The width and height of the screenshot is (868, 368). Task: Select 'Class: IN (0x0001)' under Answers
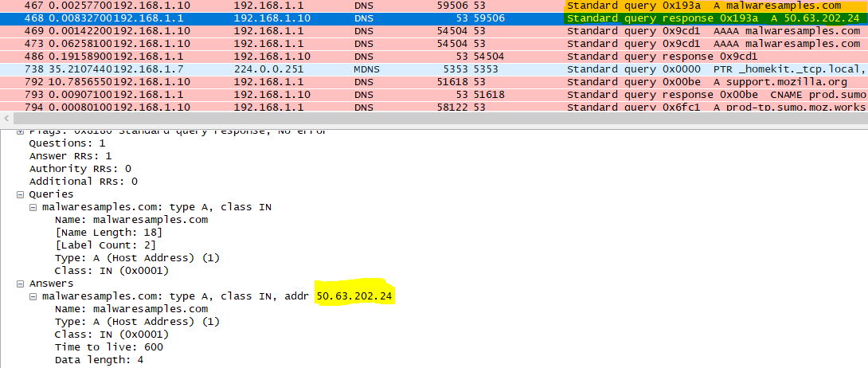[x=111, y=335]
